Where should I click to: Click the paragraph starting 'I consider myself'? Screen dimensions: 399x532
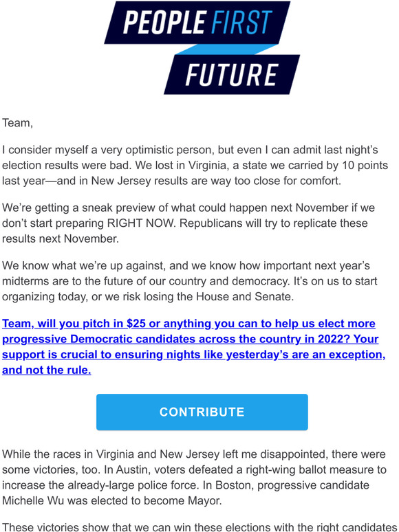[x=195, y=165]
